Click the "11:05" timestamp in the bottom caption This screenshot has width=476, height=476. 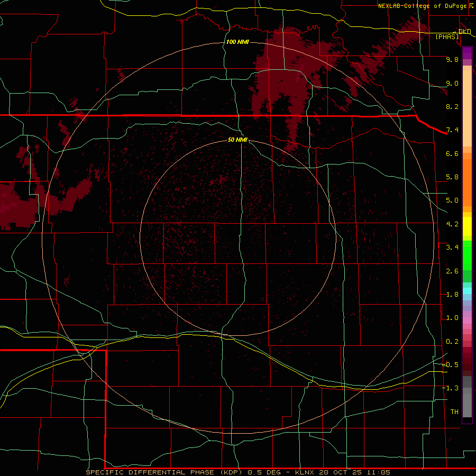[379, 472]
